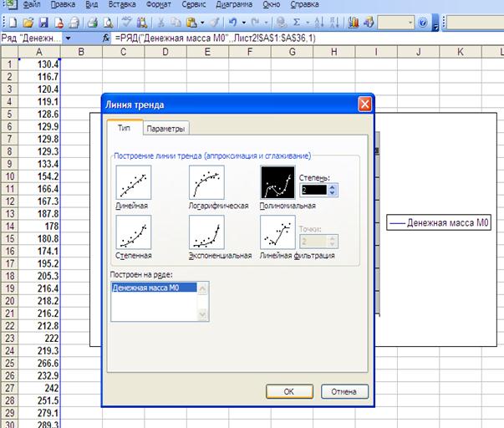This screenshot has height=428, width=504.
Task: Click the Undo arrow icon
Action: tap(232, 23)
